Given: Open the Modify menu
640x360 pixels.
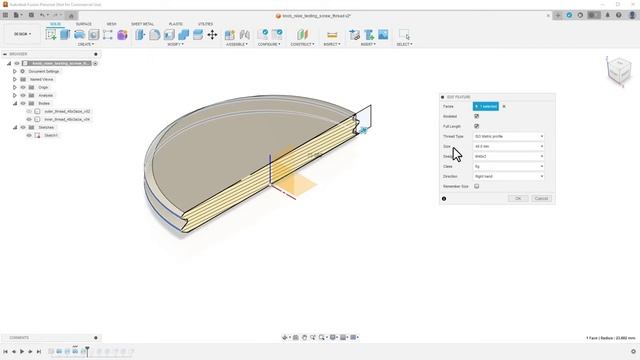Looking at the screenshot, I should tap(176, 44).
